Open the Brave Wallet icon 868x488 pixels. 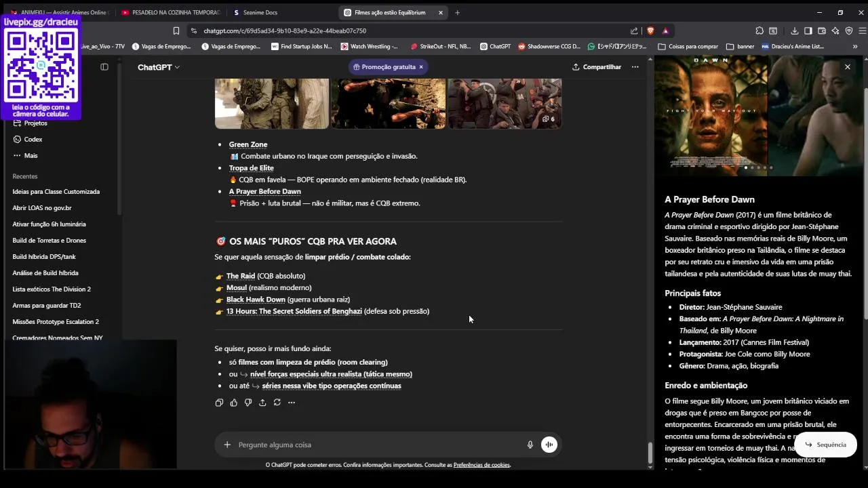pyautogui.click(x=822, y=30)
